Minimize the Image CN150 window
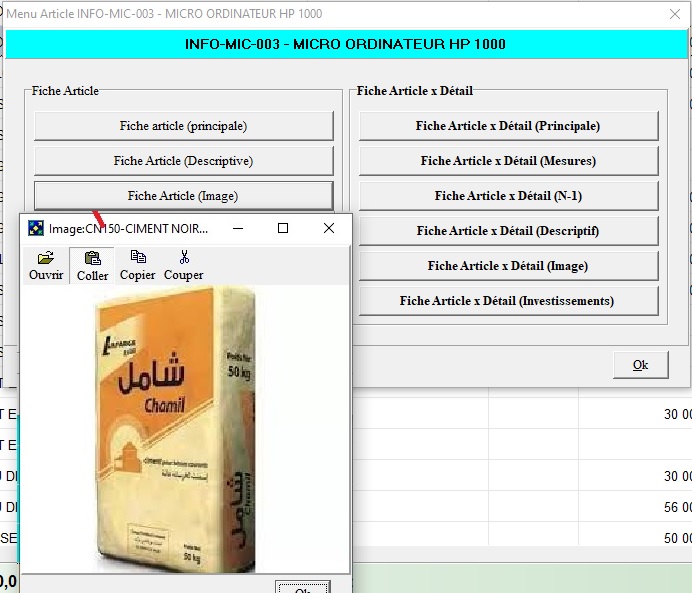The width and height of the screenshot is (692, 593). pyautogui.click(x=238, y=229)
